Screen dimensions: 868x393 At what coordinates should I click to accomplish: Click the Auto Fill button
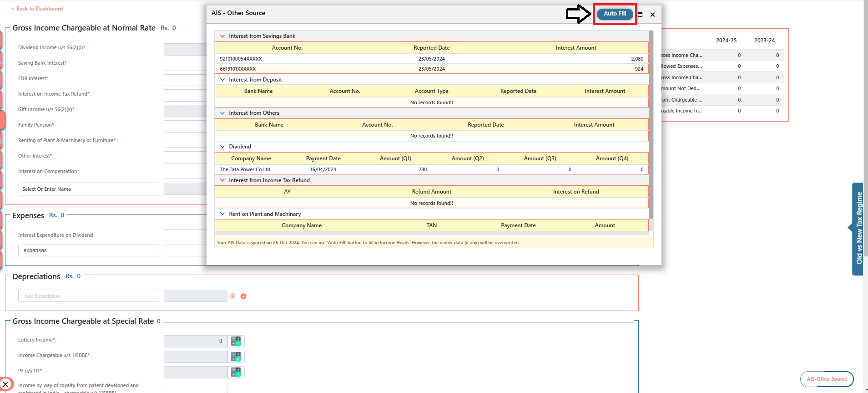615,14
